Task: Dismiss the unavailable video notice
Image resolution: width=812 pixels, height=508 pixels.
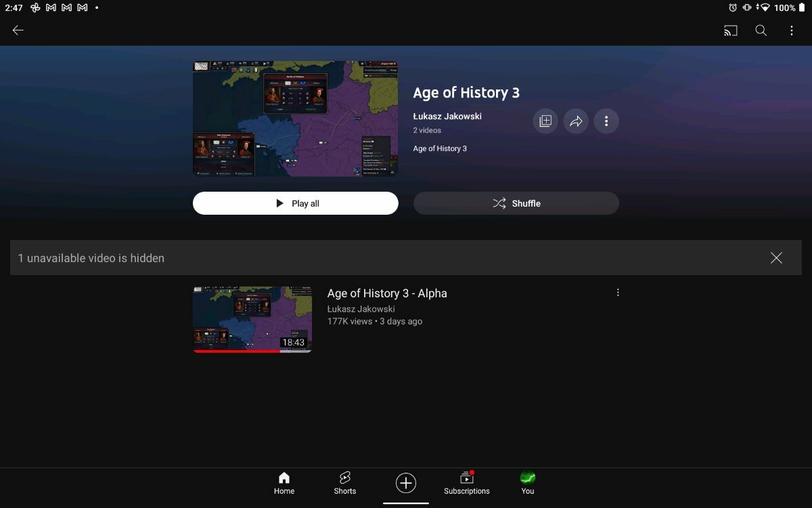Action: (776, 257)
